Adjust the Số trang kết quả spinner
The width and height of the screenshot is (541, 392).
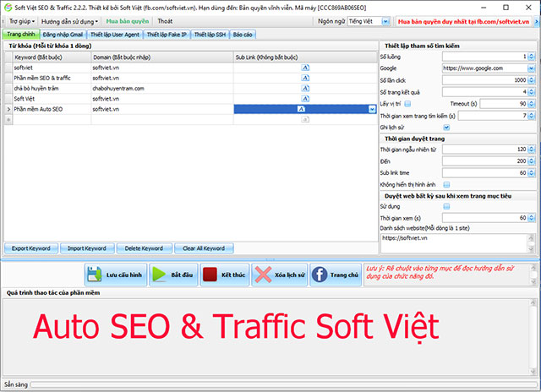pyautogui.click(x=532, y=92)
